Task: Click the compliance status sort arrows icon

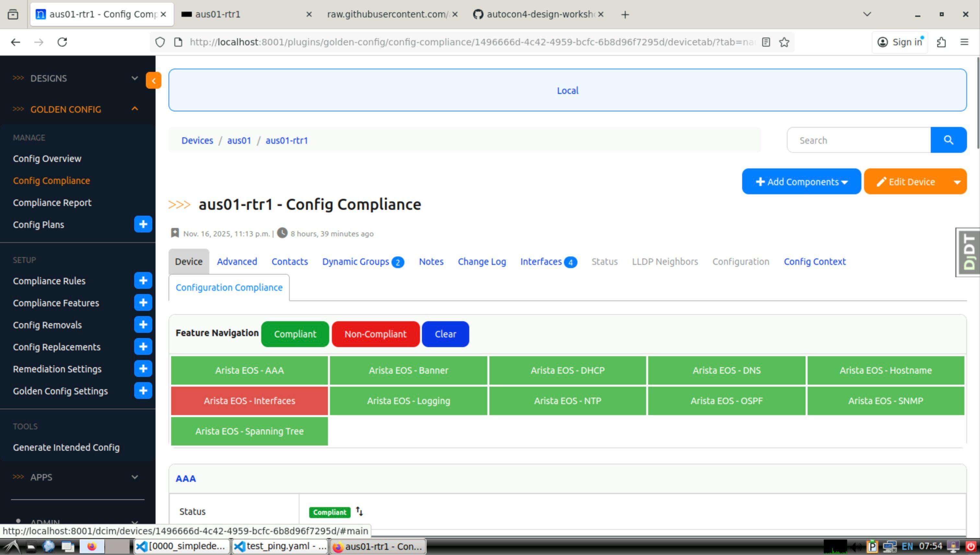Action: pyautogui.click(x=359, y=511)
